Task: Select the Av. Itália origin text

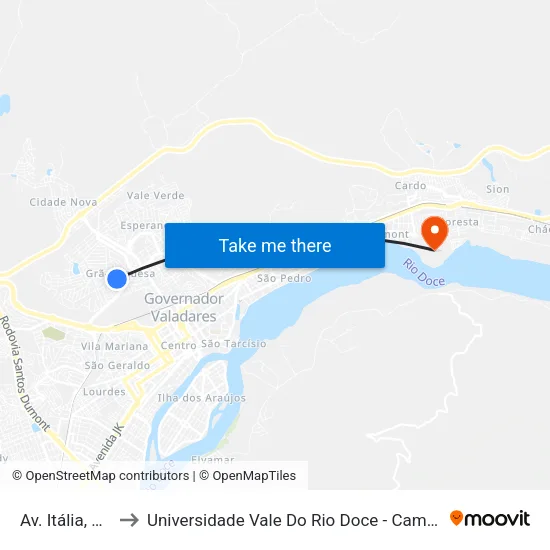Action: pyautogui.click(x=62, y=520)
